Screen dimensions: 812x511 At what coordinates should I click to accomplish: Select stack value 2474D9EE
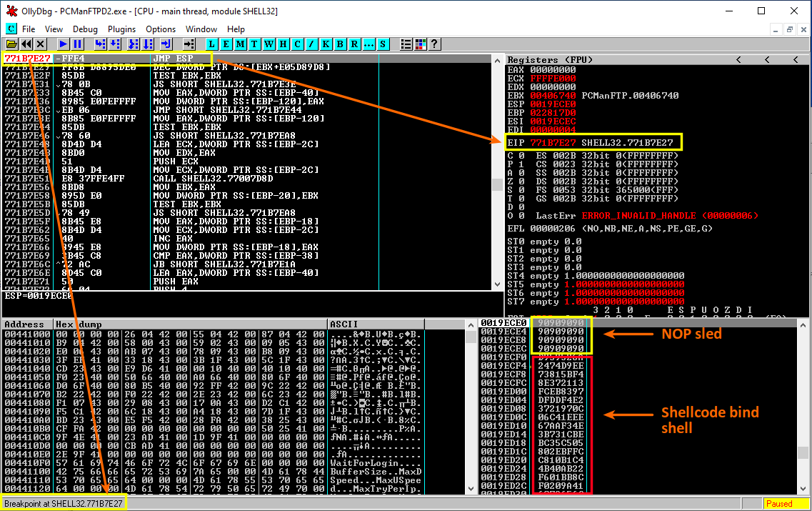tap(561, 366)
